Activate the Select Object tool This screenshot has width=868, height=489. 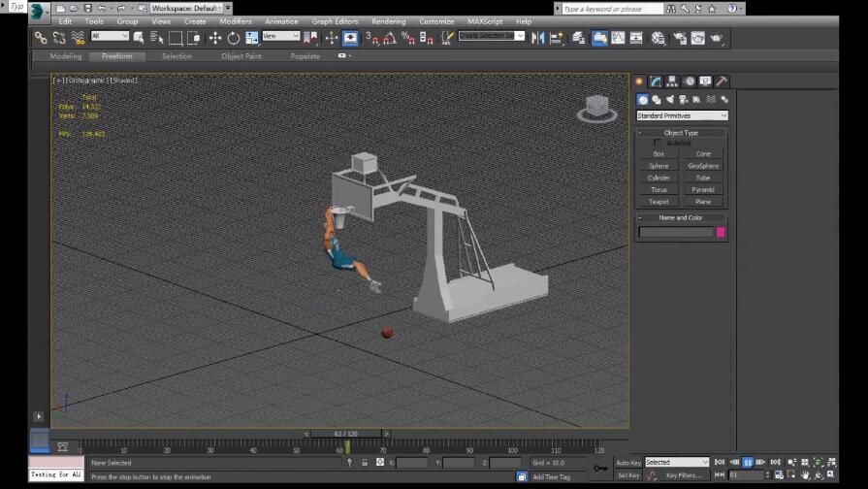(139, 38)
